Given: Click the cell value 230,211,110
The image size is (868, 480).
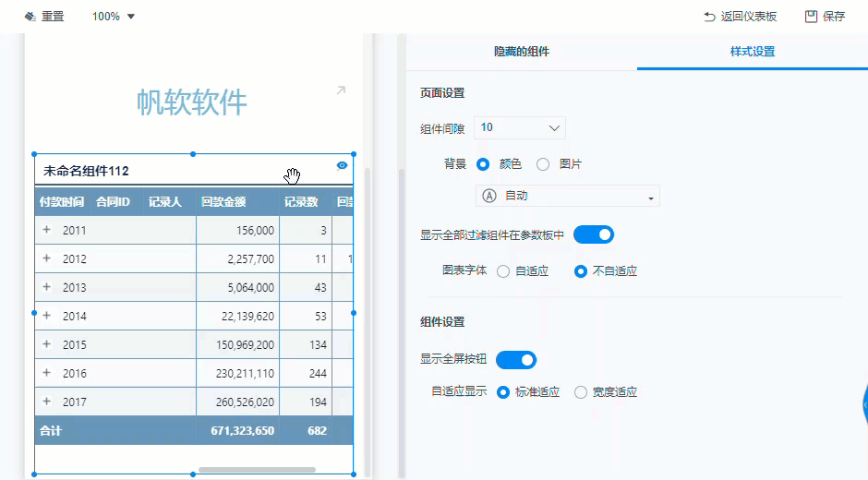Looking at the screenshot, I should tap(246, 374).
